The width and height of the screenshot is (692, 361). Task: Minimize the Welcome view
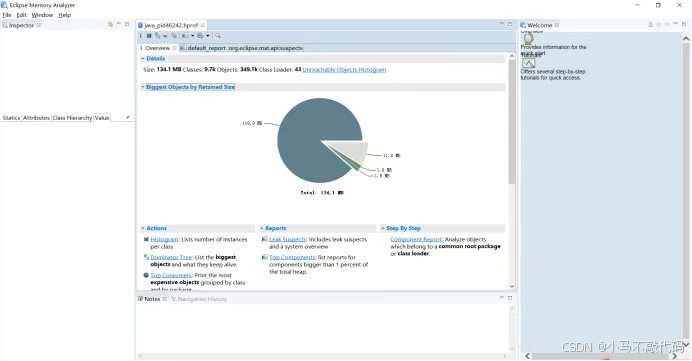click(676, 24)
